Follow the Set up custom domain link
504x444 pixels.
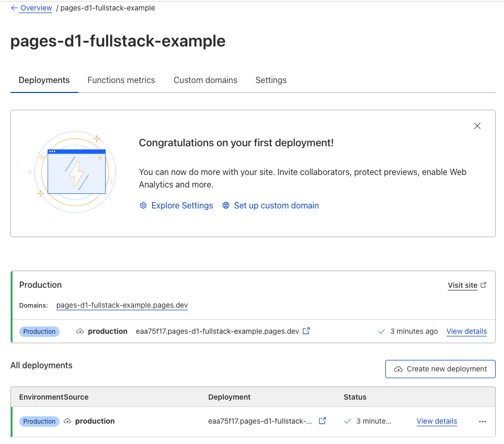(x=276, y=206)
